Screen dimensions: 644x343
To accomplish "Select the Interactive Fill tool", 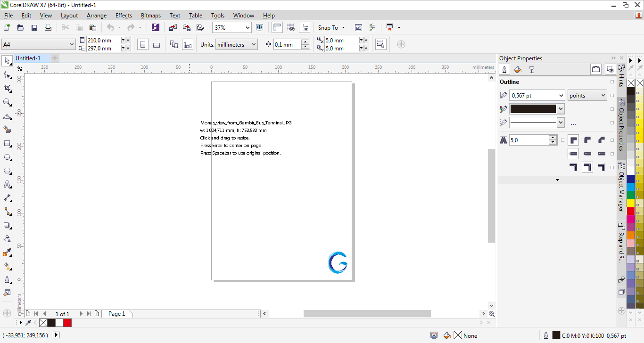I will 7,266.
